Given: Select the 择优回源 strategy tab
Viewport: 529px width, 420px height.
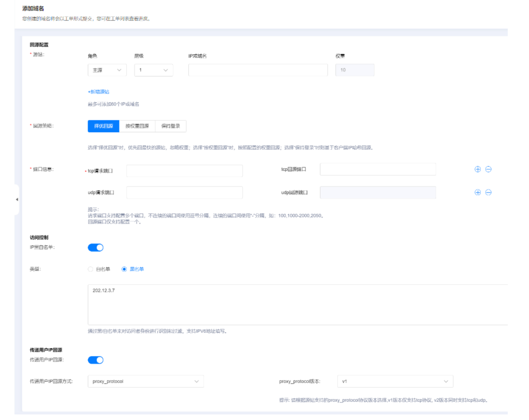Looking at the screenshot, I should pyautogui.click(x=103, y=126).
